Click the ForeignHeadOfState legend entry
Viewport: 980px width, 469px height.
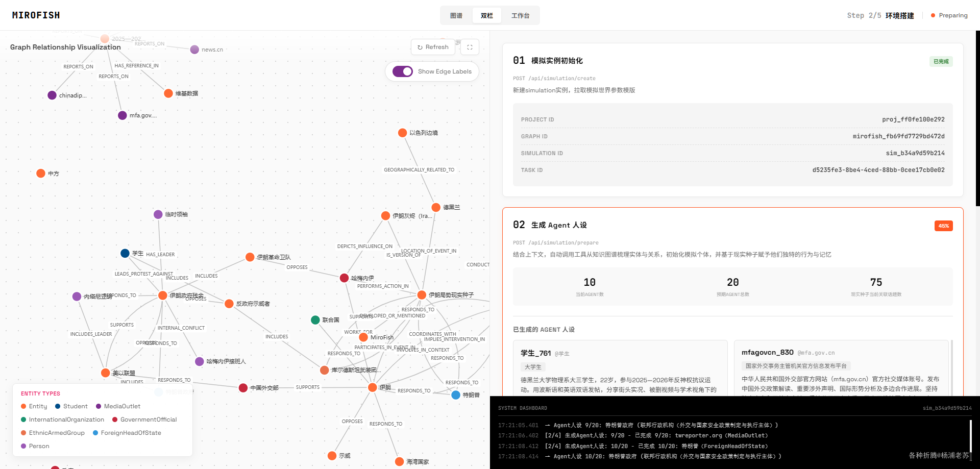tap(127, 433)
